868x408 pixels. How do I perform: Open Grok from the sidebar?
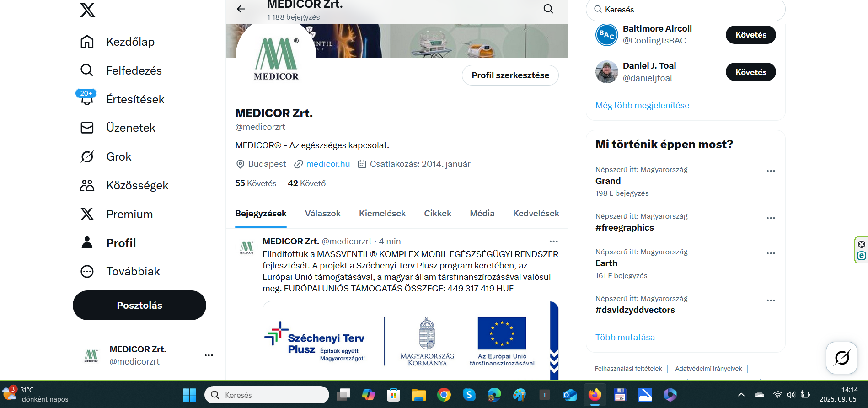click(87, 157)
